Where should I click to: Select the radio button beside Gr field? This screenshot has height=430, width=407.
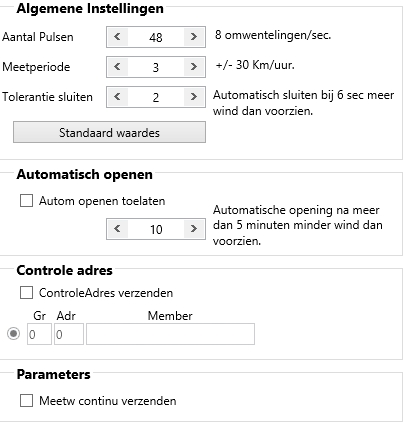coord(13,334)
